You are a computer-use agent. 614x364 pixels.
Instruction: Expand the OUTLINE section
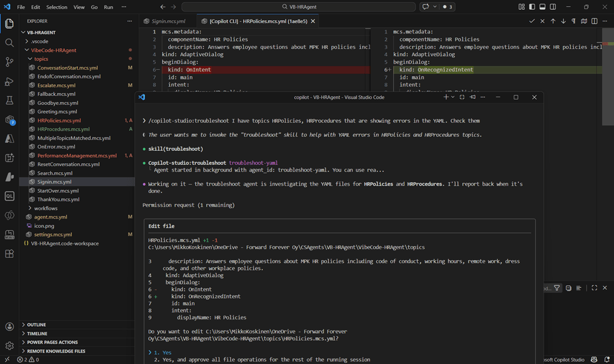point(37,325)
